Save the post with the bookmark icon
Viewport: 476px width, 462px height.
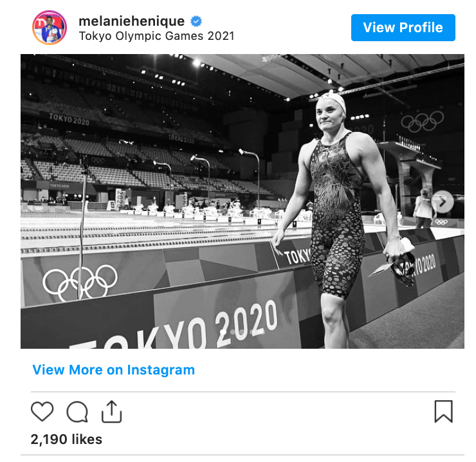443,411
